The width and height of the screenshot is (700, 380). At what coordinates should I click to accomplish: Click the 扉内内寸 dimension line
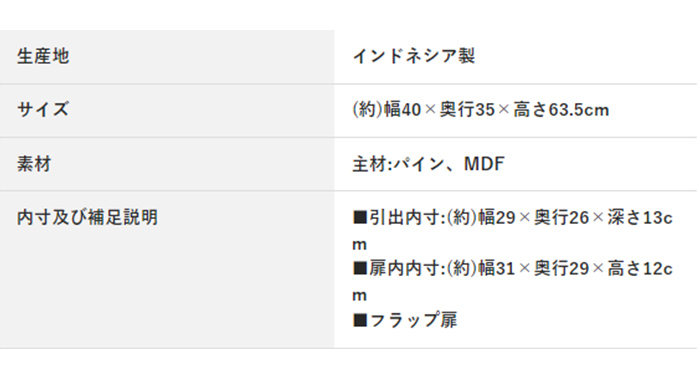tap(512, 281)
